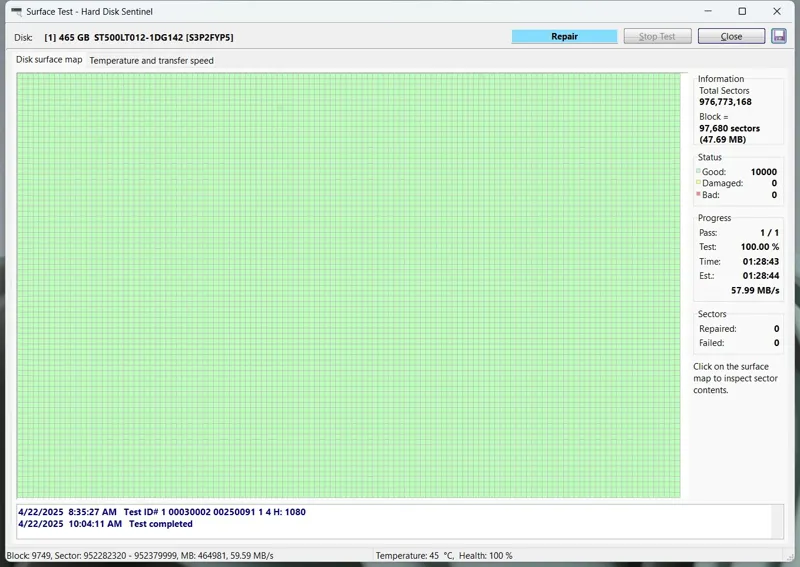Image resolution: width=800 pixels, height=567 pixels.
Task: Click the save report floppy disk icon
Action: pyautogui.click(x=779, y=36)
